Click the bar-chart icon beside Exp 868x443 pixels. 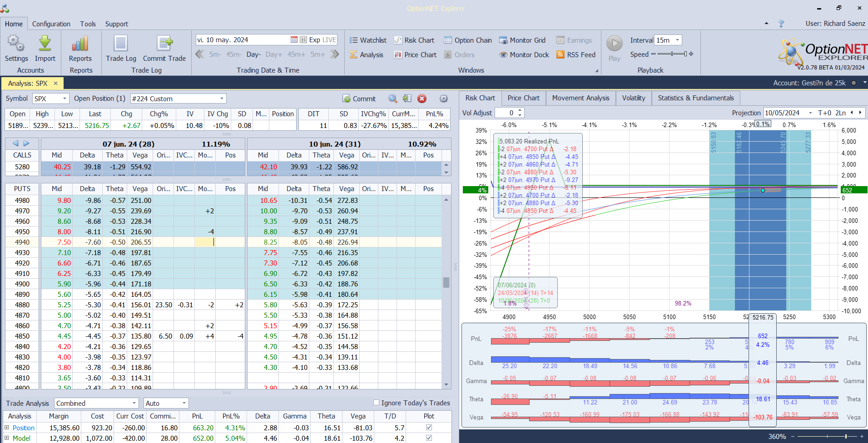[x=303, y=40]
